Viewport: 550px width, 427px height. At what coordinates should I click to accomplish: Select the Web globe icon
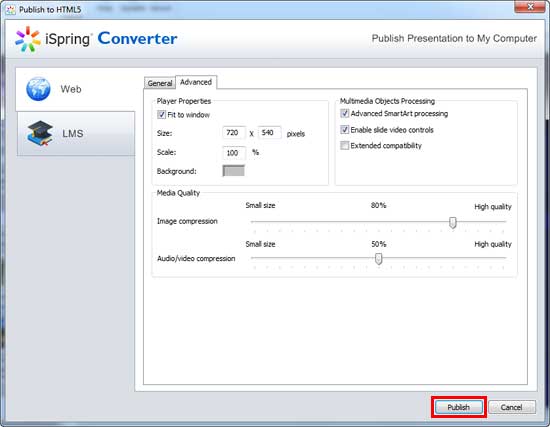tap(38, 89)
